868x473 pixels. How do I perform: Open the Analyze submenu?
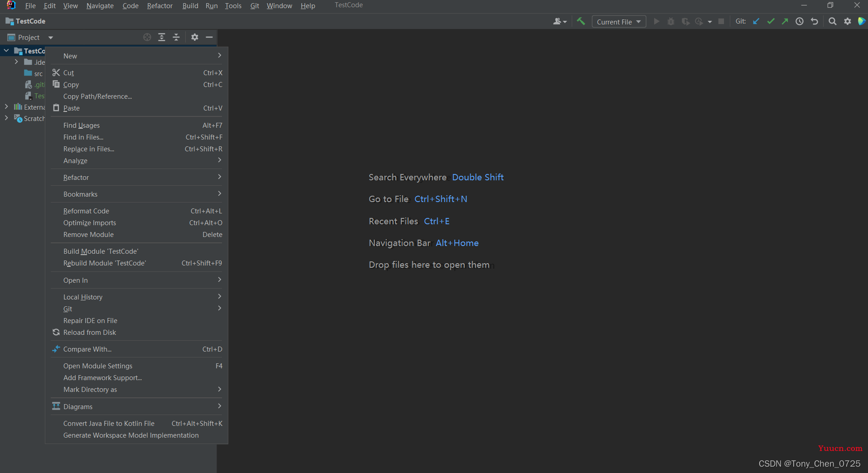click(136, 160)
